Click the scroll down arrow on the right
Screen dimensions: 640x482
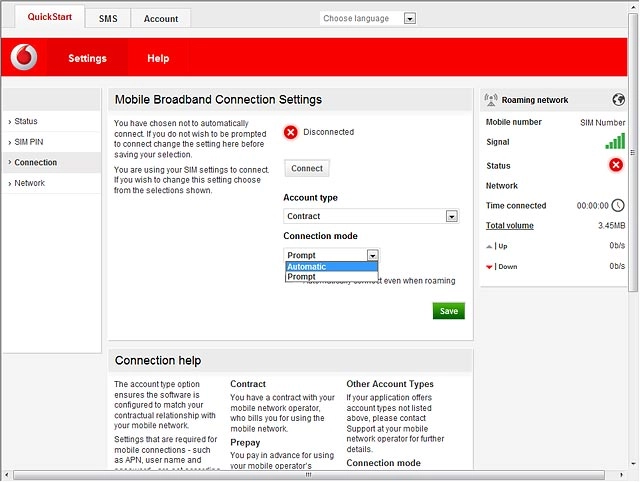coord(633,464)
